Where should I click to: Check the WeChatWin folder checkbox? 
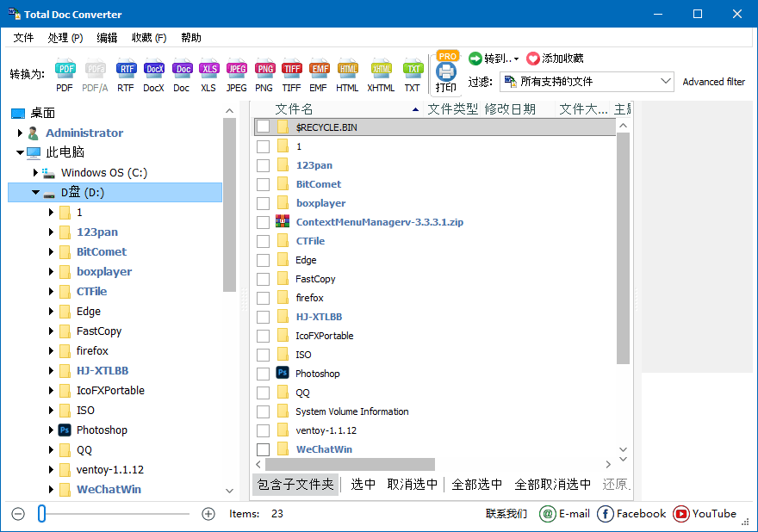tap(263, 449)
